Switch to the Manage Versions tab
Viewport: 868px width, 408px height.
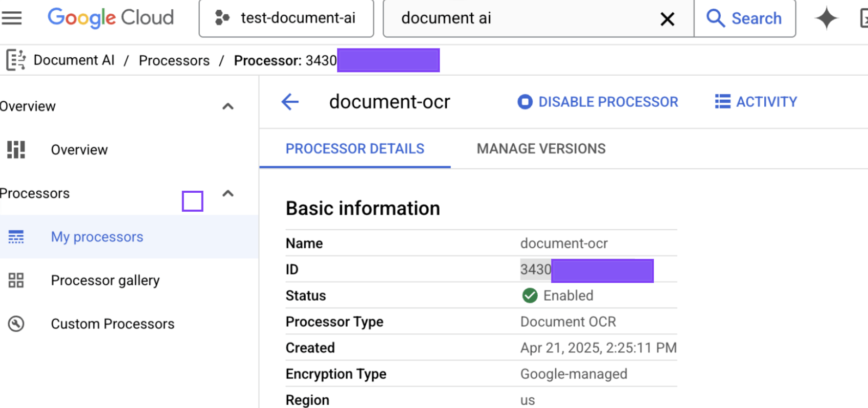(541, 149)
